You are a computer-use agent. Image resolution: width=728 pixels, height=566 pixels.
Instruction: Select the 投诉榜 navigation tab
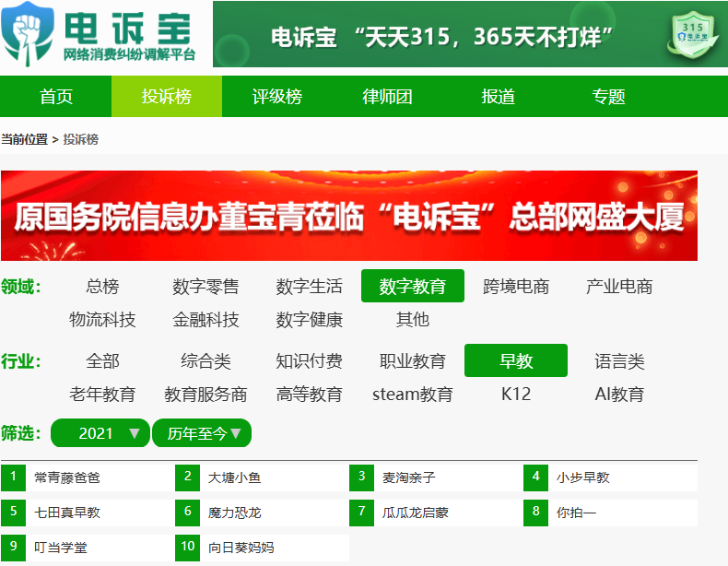pyautogui.click(x=167, y=96)
